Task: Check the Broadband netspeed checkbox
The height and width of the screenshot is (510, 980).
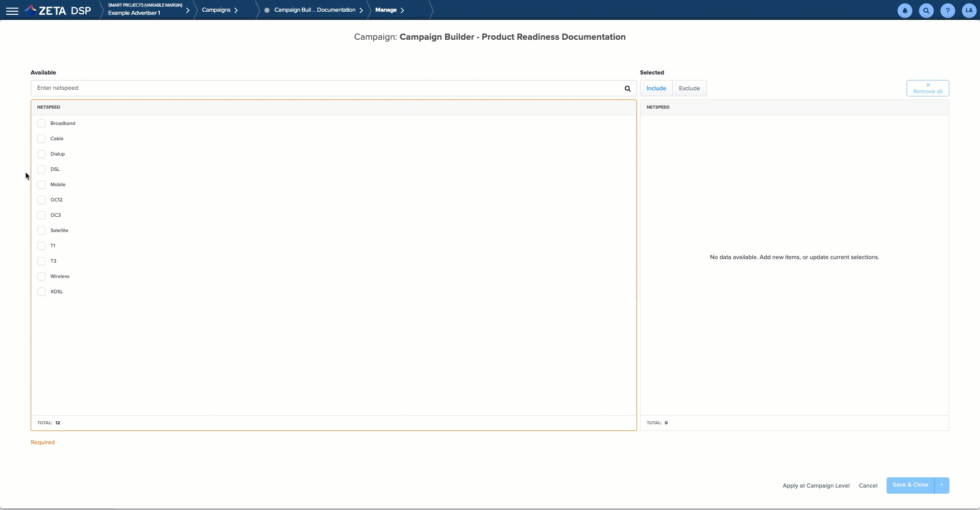Action: tap(41, 123)
